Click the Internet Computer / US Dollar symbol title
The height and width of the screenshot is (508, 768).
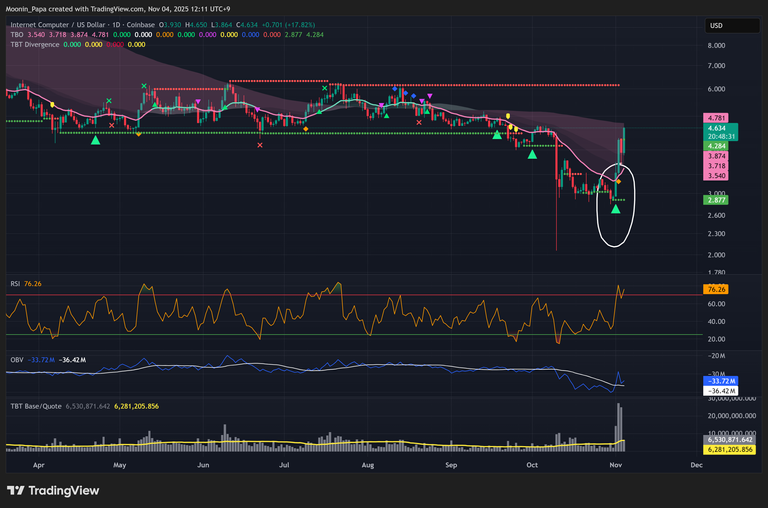[x=58, y=25]
